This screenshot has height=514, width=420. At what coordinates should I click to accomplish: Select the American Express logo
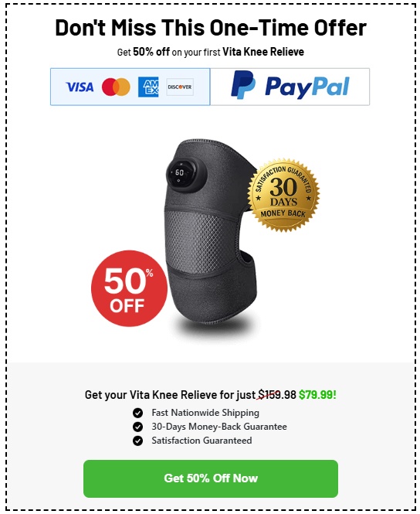[148, 87]
